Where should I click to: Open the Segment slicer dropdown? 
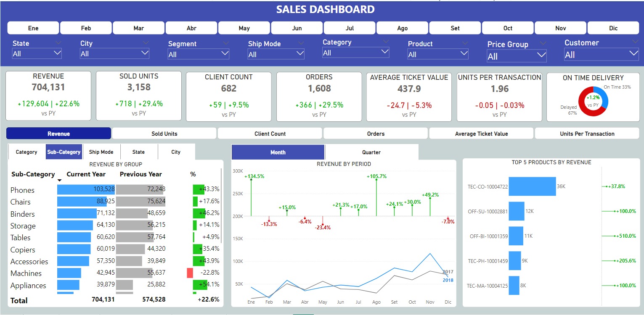[x=198, y=54]
